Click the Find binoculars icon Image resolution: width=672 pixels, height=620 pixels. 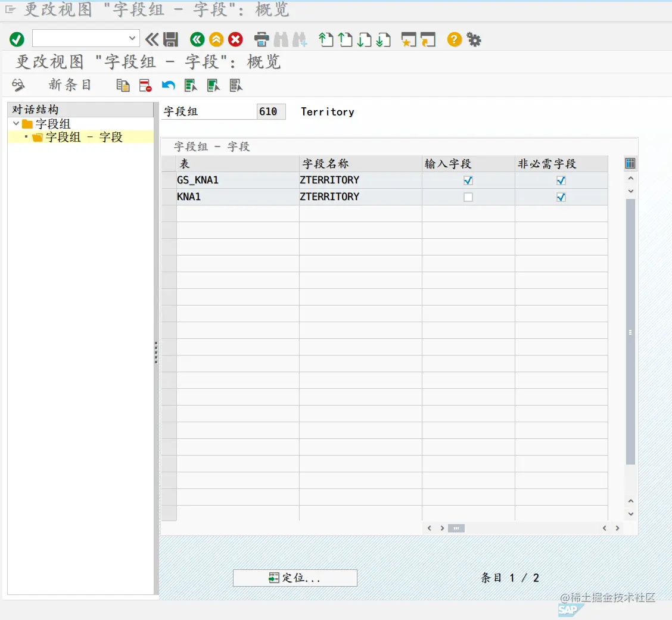(281, 40)
